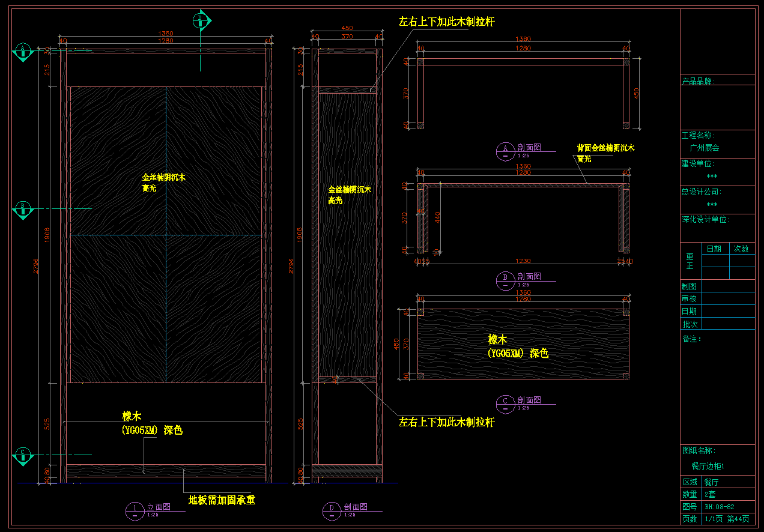Click the drawing name 餐厅边柜1 in title block
Image resolution: width=764 pixels, height=532 pixels.
coord(708,466)
